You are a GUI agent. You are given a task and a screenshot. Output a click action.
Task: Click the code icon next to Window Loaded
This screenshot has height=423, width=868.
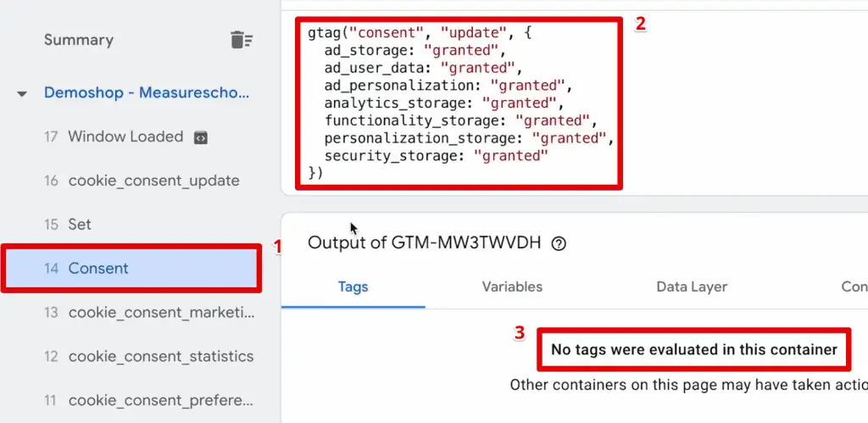click(201, 136)
